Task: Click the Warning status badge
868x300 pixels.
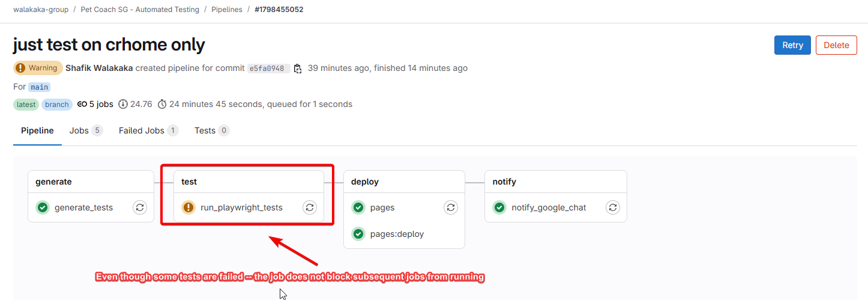Action: pos(38,68)
